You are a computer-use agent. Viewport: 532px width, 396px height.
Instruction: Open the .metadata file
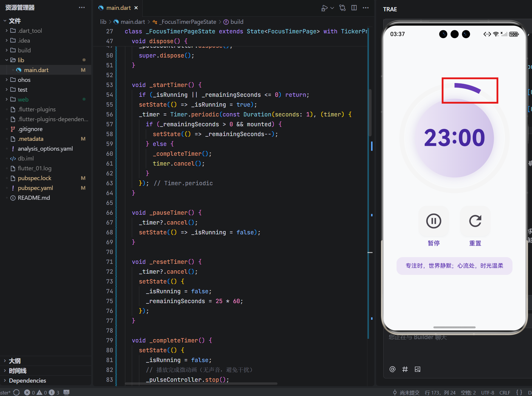point(30,139)
